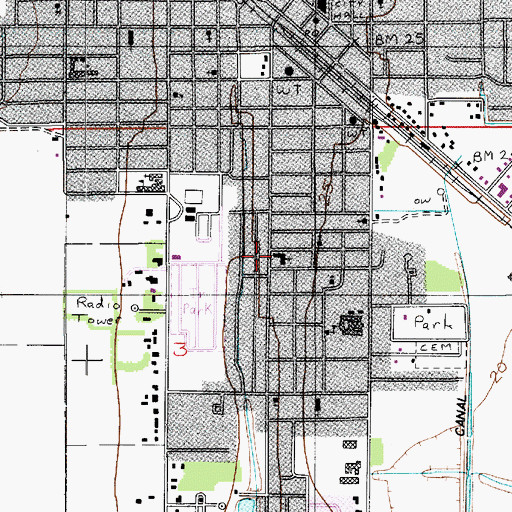This screenshot has width=512, height=512.
Task: Click the contour elevation label '20'
Action: (498, 373)
